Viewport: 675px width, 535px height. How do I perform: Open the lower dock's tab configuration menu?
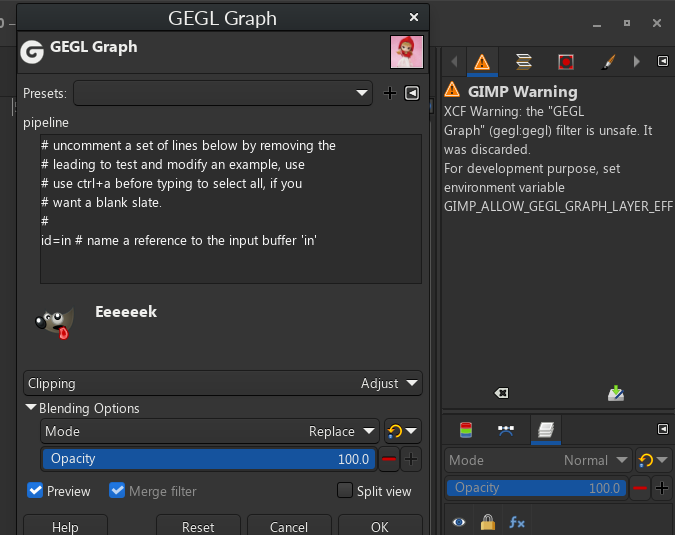pyautogui.click(x=663, y=429)
